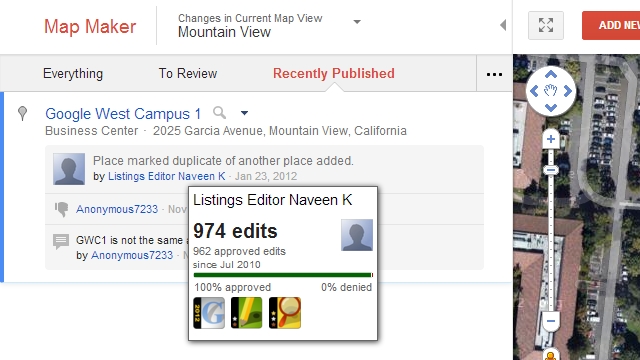Screen dimensions: 640x360
Task: Zoom out with the minus button
Action: pyautogui.click(x=551, y=321)
